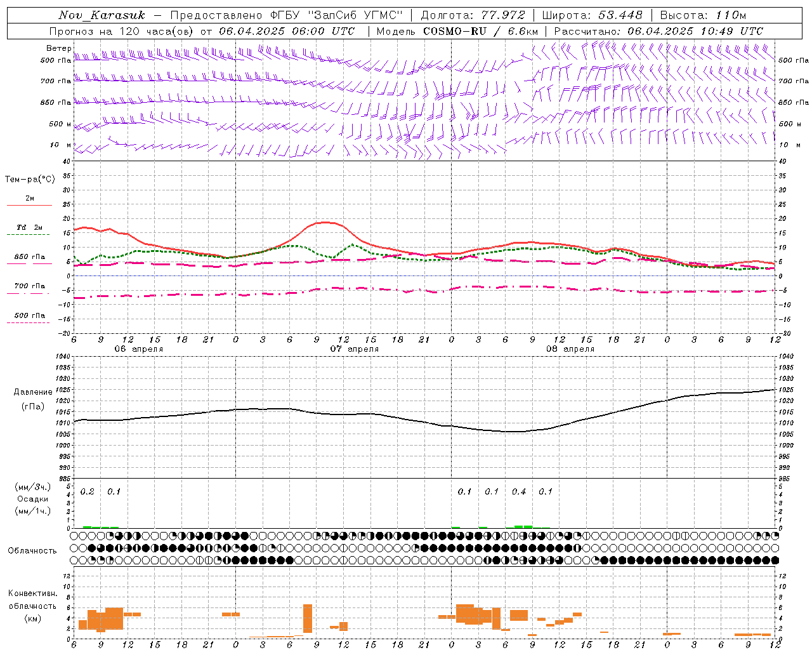Click the pressure curve minimum near 1005
812x650 pixels.
click(x=515, y=432)
